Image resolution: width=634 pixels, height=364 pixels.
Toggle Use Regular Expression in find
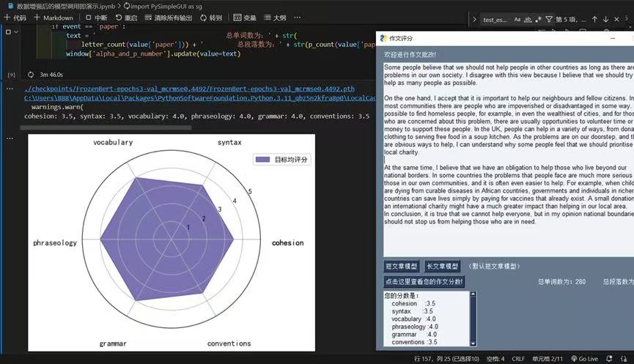[538, 19]
